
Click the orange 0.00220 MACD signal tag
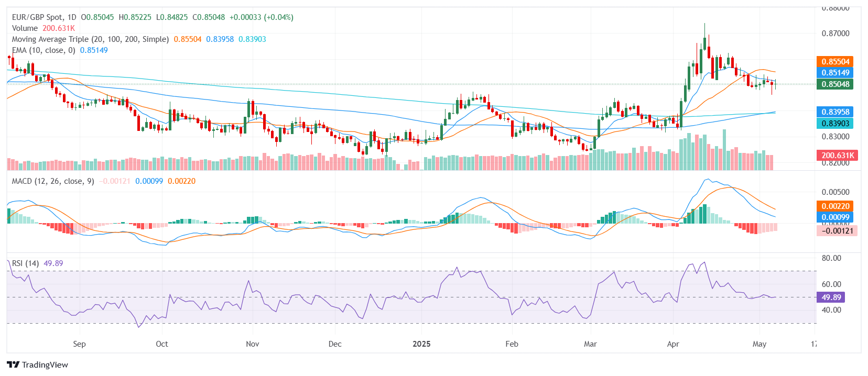(835, 206)
